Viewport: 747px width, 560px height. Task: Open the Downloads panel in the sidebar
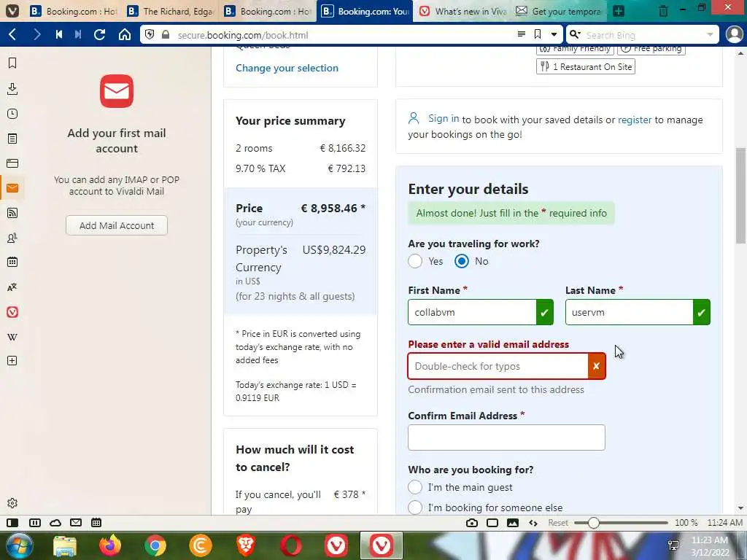[12, 88]
